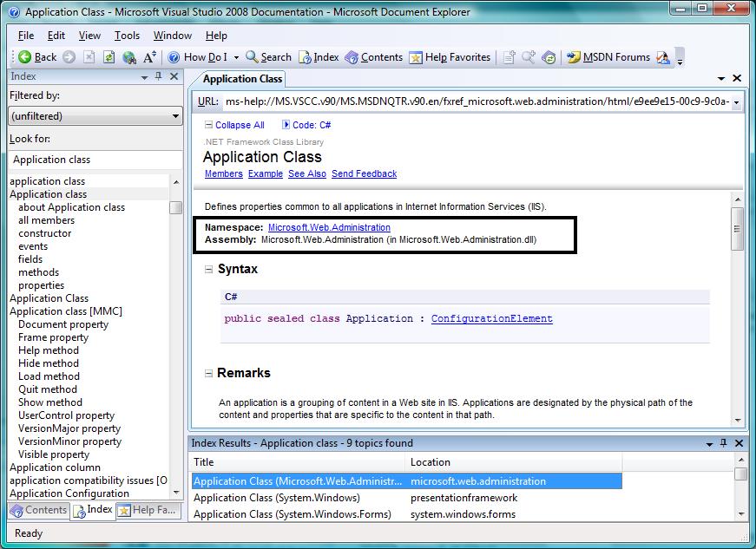Image resolution: width=756 pixels, height=549 pixels.
Task: Open the Search tool from the toolbar
Action: (x=268, y=57)
